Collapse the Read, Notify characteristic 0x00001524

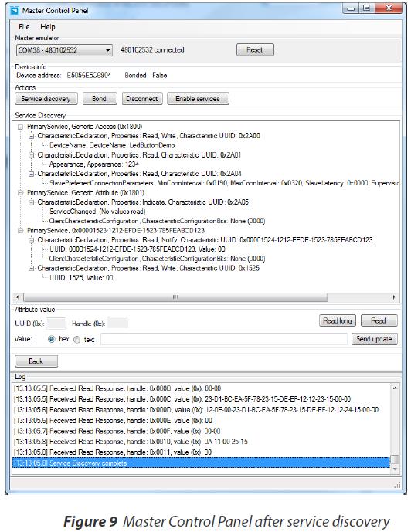click(31, 240)
